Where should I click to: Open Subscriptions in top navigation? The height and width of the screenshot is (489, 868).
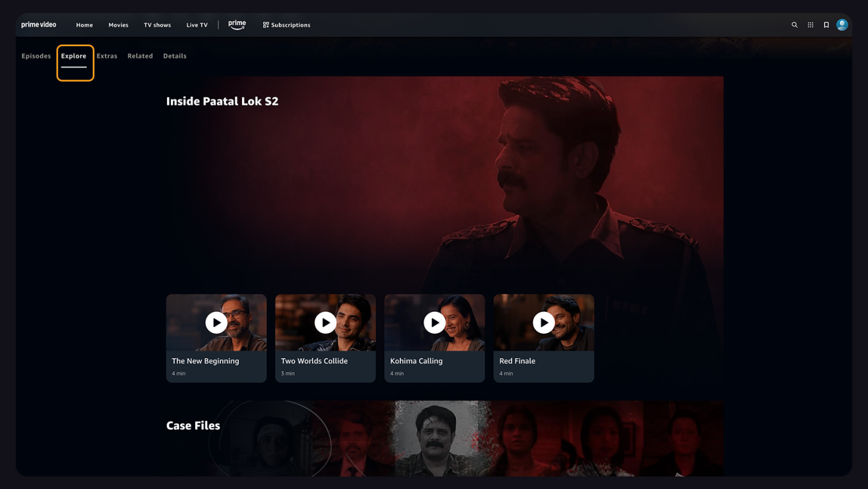tap(287, 25)
